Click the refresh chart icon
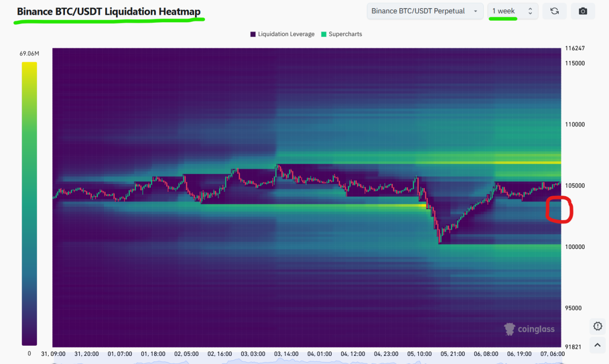Viewport: 609px width, 364px height. tap(555, 11)
